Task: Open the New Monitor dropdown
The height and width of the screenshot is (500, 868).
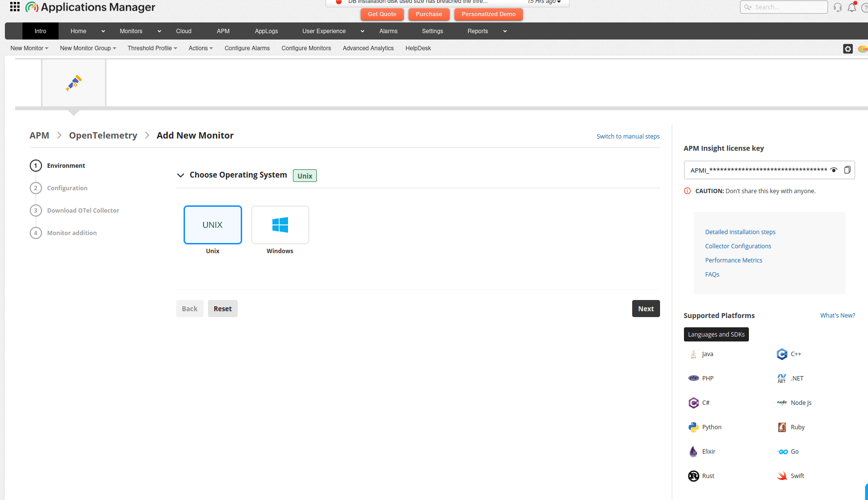Action: pyautogui.click(x=29, y=48)
